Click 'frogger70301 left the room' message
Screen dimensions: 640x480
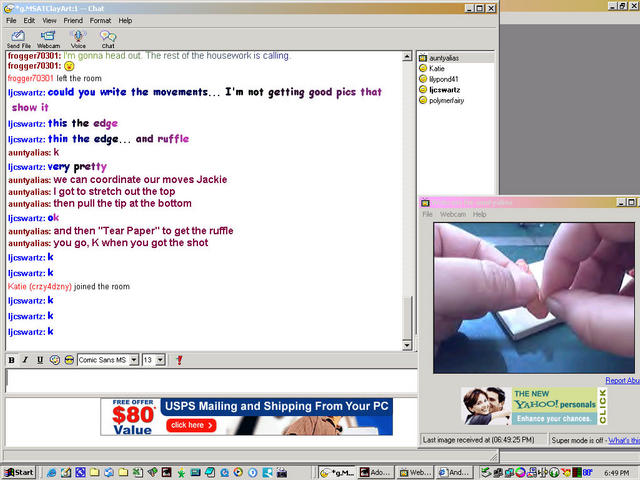[55, 78]
